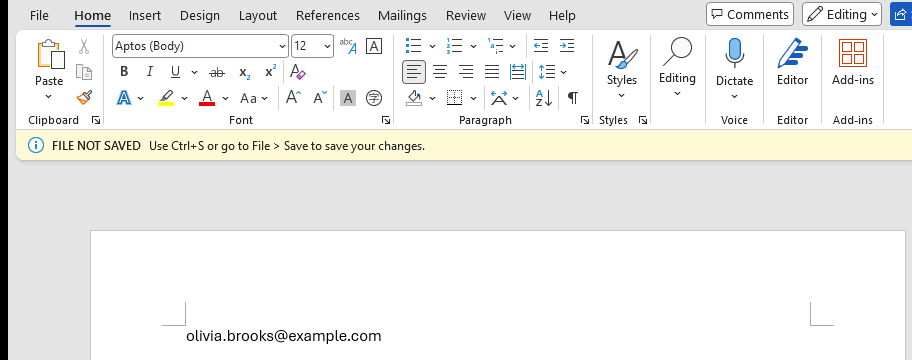Open the Editing mode menu

pos(842,14)
